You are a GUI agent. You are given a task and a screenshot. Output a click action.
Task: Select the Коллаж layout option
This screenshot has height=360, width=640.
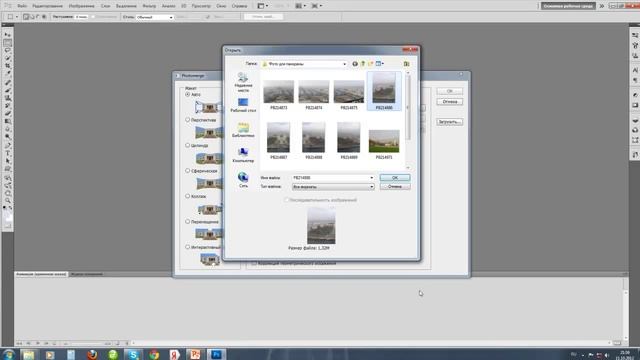tap(188, 196)
